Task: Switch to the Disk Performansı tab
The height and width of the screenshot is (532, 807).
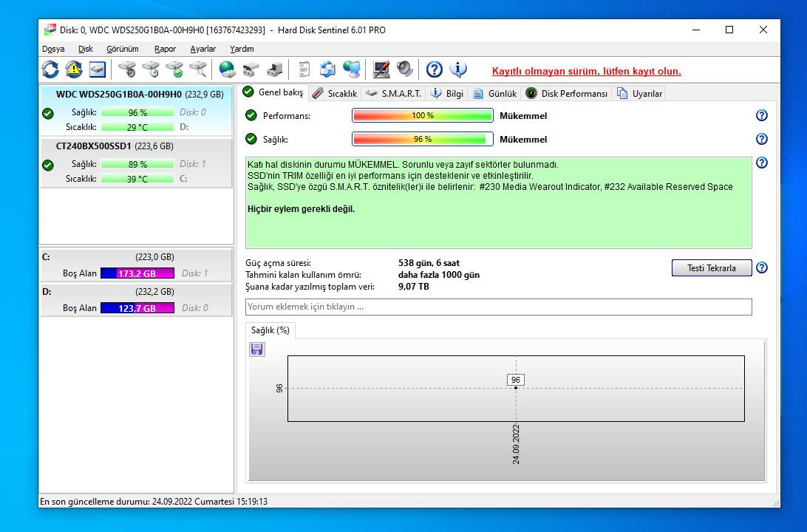Action: 567,94
